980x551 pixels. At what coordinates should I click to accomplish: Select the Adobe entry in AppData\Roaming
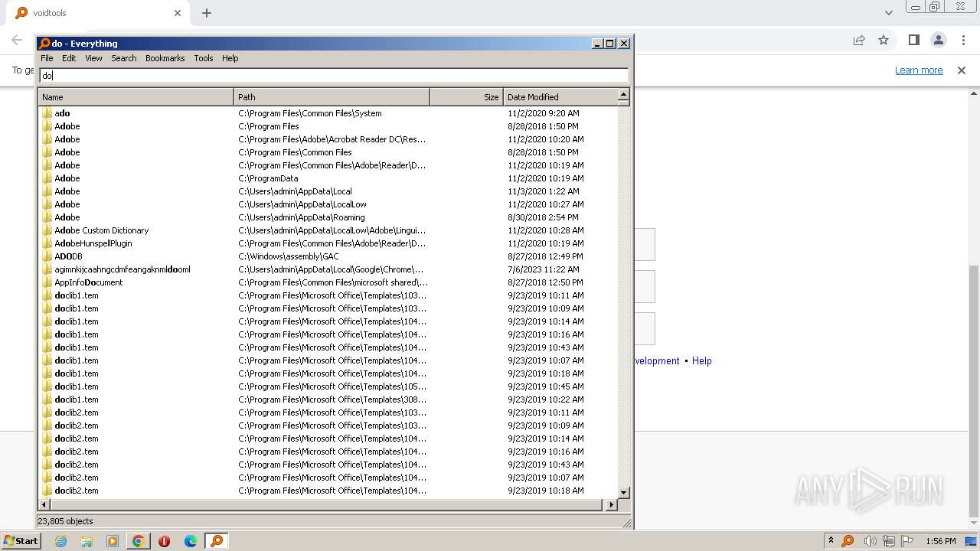click(x=67, y=217)
